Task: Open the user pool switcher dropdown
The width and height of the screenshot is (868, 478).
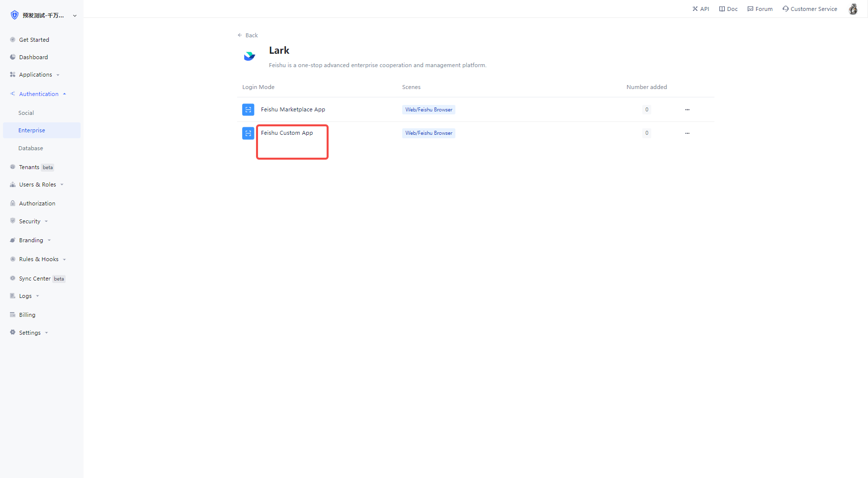Action: (x=75, y=15)
